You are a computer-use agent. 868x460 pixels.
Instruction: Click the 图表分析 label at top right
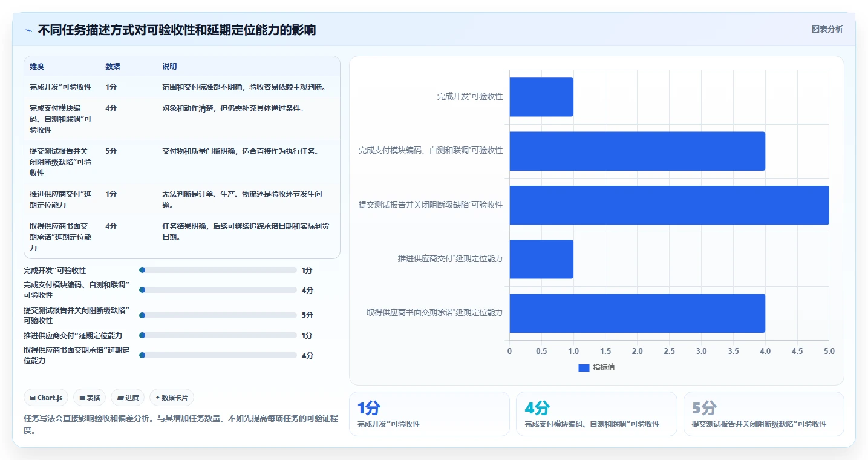click(827, 29)
